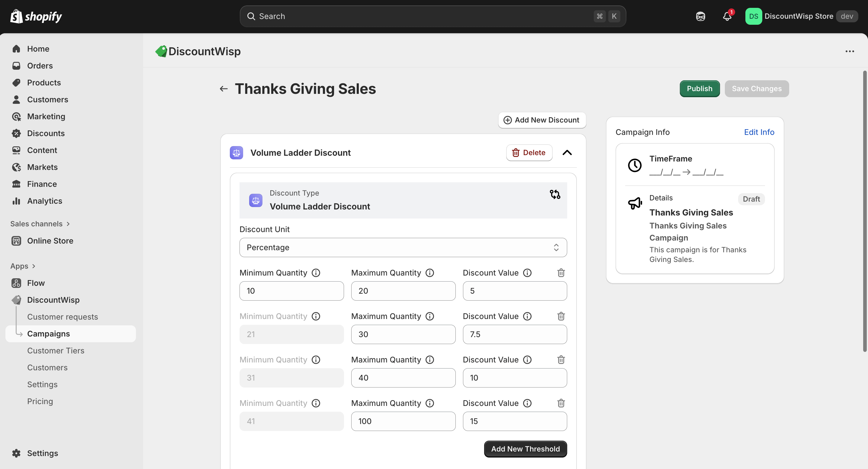This screenshot has height=469, width=868.
Task: Click the info icon next to first Discount Value
Action: 527,273
